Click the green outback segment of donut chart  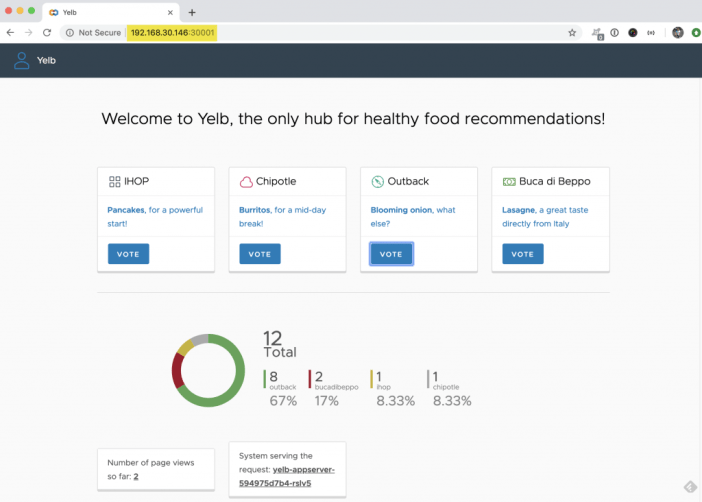[237, 385]
